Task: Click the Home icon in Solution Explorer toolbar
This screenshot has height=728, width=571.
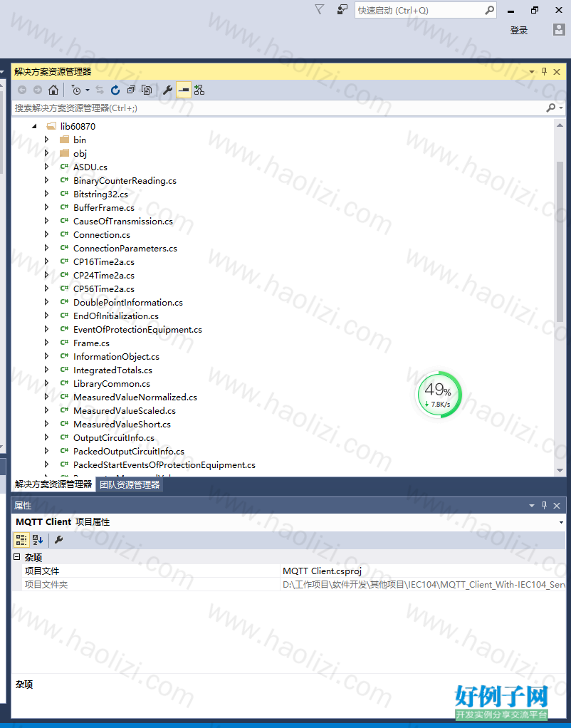Action: 53,90
